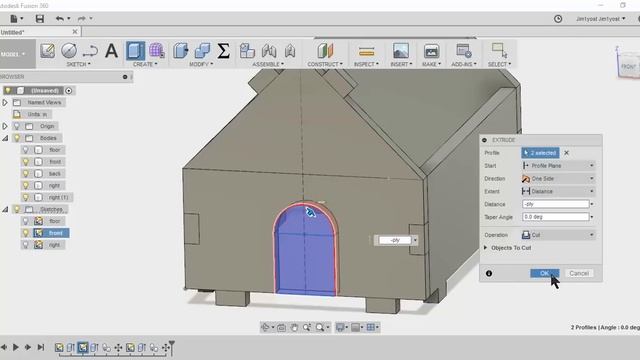The width and height of the screenshot is (640, 360).
Task: Click the Add-Ins scripts icon
Action: pos(464,51)
